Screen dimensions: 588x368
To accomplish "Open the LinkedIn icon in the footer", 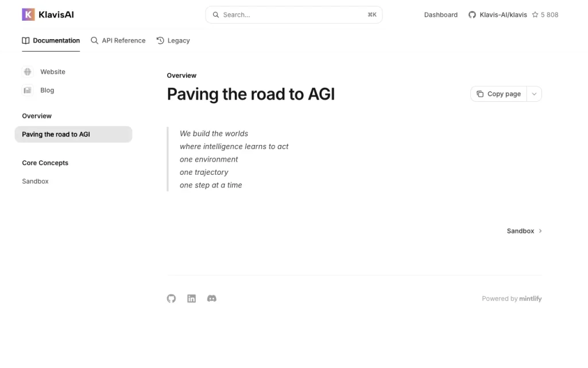I will click(x=191, y=298).
